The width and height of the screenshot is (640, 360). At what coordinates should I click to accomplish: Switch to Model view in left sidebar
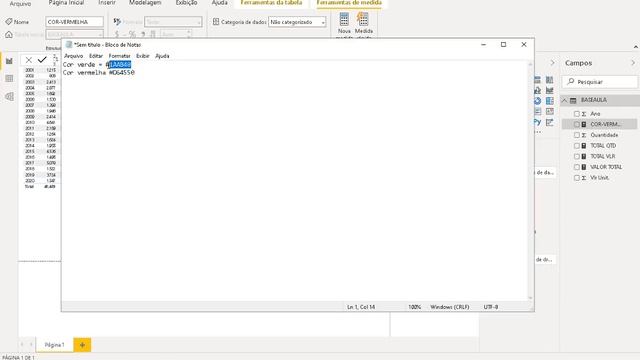[9, 96]
